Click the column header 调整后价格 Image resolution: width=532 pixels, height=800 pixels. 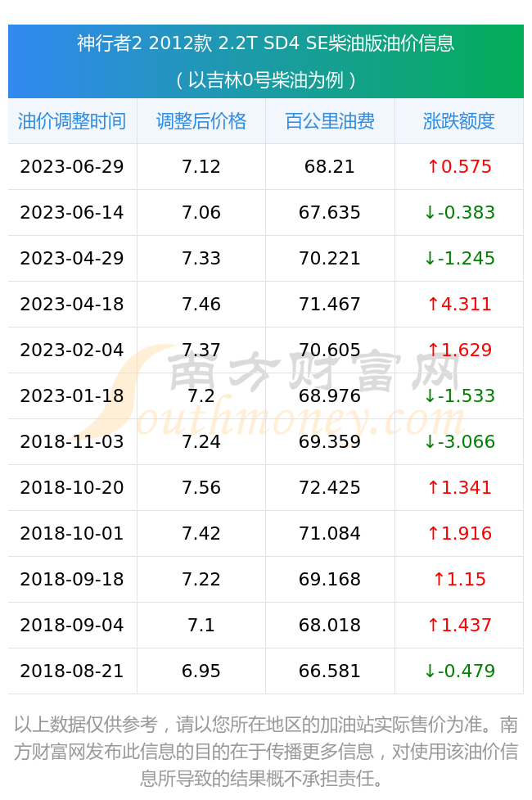201,121
